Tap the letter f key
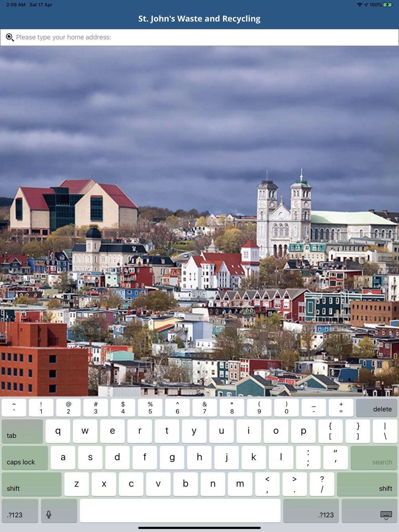This screenshot has height=532, width=399. coord(145,457)
